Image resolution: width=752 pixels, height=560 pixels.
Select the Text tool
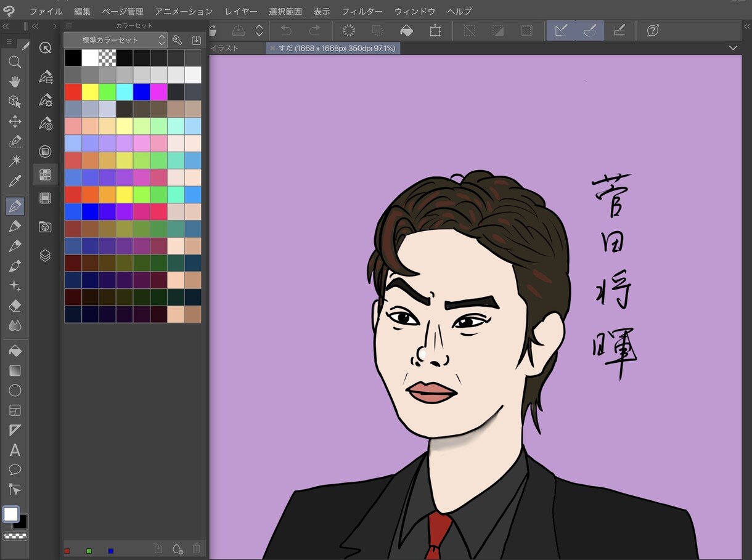pos(15,450)
